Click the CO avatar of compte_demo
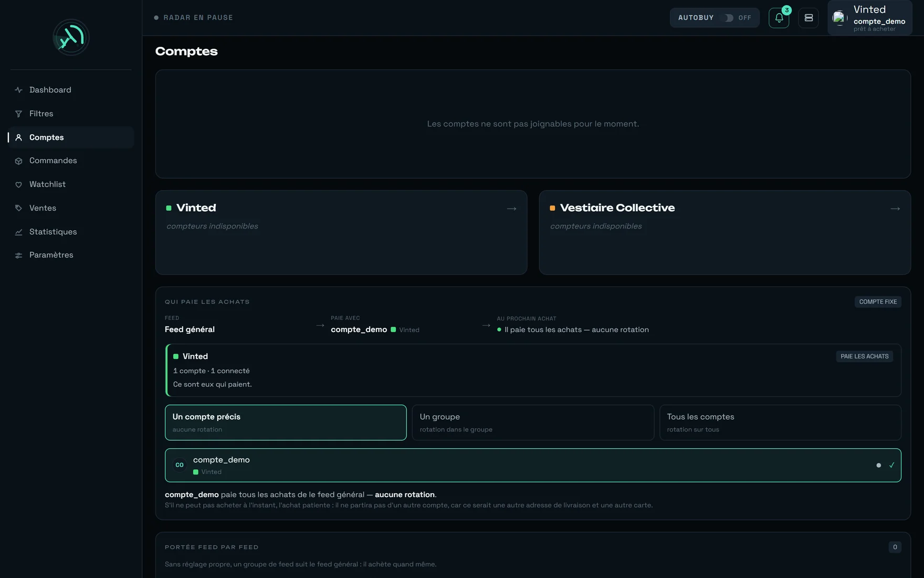Image resolution: width=924 pixels, height=578 pixels. [x=180, y=465]
